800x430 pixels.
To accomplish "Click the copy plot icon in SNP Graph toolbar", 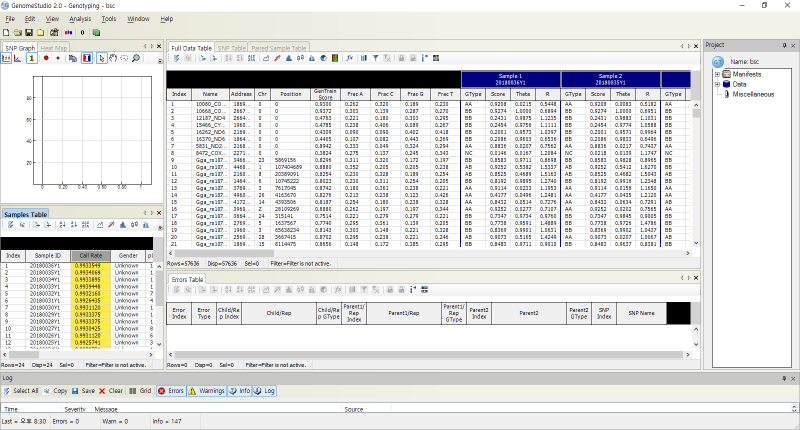I will [x=72, y=58].
